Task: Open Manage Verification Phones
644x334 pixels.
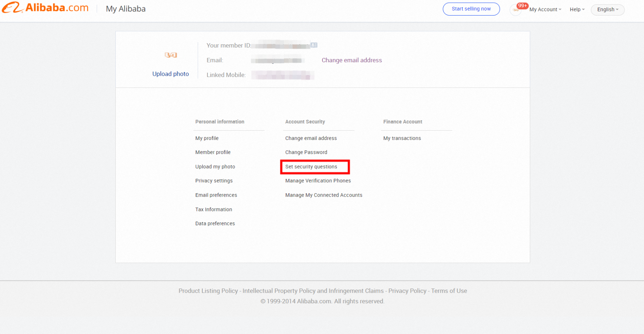Action: pos(318,181)
